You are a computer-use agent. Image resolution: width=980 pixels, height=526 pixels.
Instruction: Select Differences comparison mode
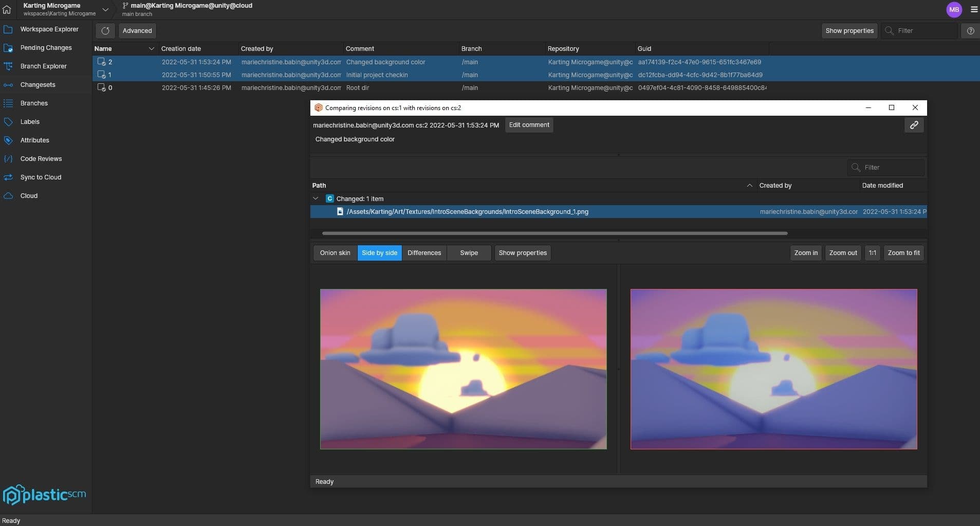424,253
